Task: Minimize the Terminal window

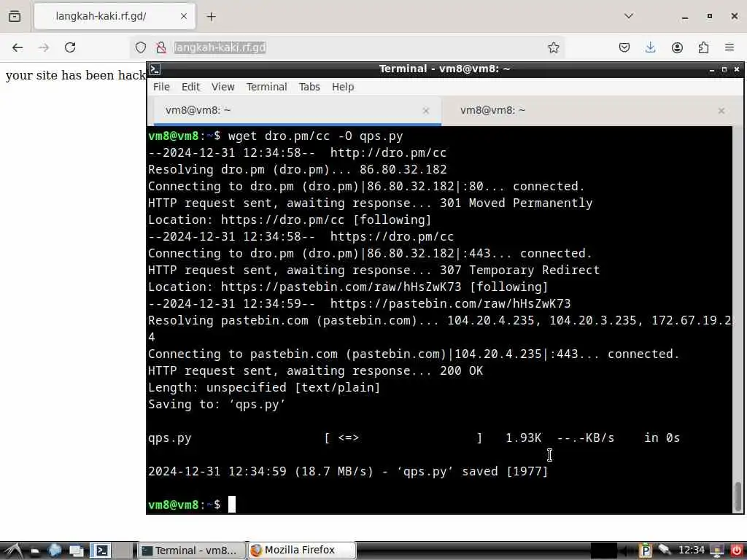Action: pos(712,69)
